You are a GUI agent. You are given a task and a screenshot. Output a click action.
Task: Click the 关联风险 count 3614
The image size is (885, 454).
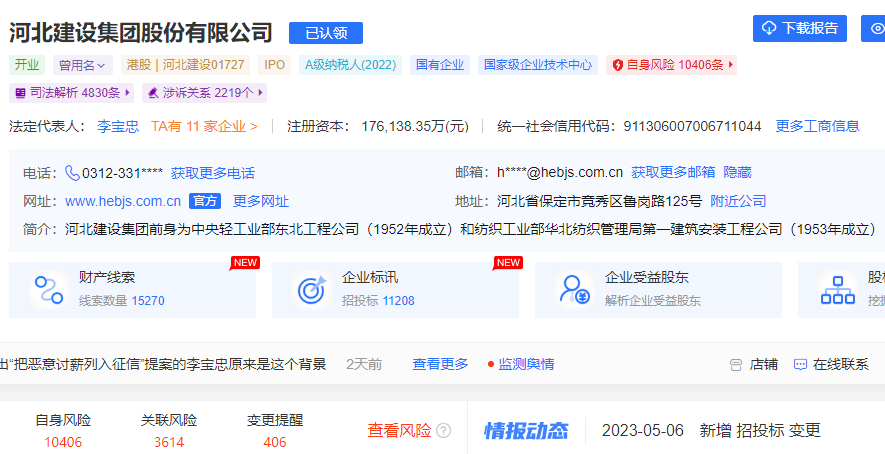(169, 442)
